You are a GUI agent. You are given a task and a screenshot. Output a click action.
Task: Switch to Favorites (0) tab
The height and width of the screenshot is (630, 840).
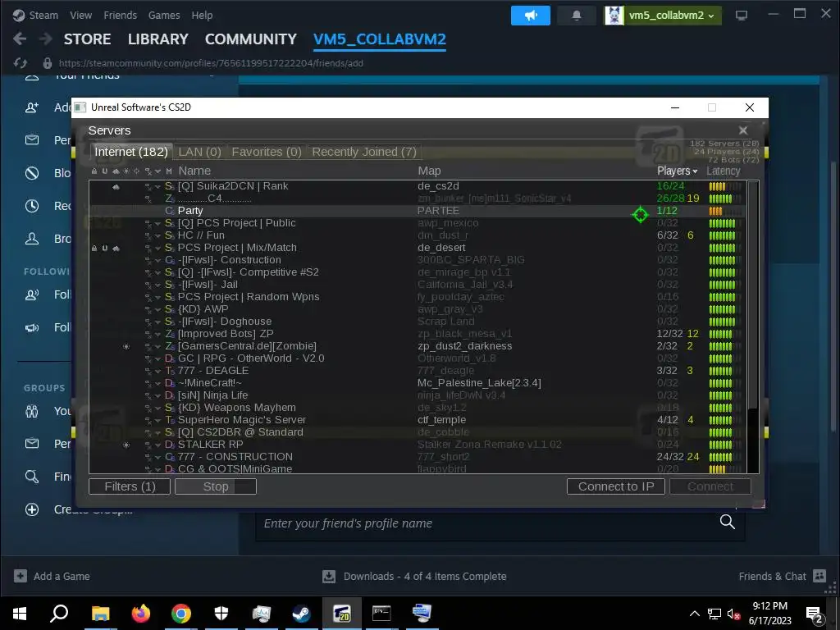click(x=267, y=152)
